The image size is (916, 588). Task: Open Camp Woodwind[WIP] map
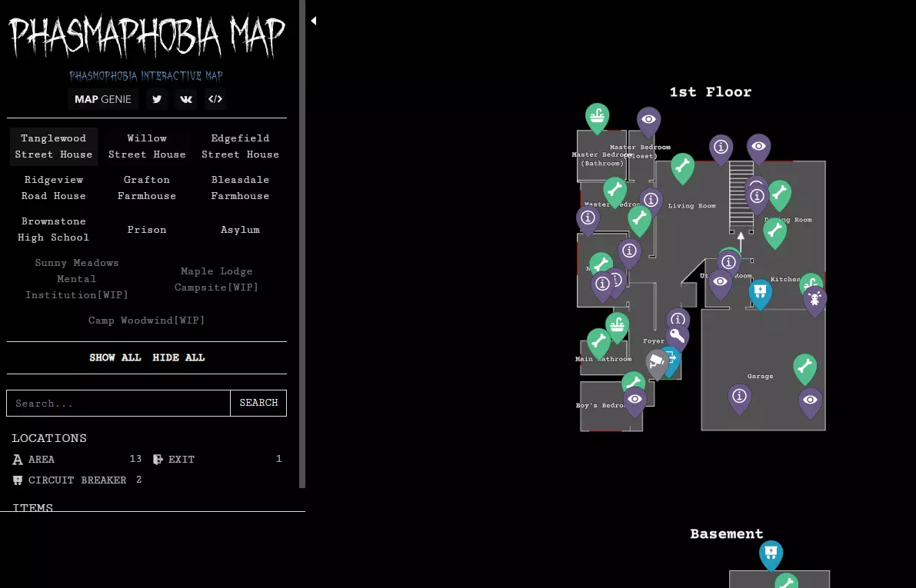coord(147,321)
